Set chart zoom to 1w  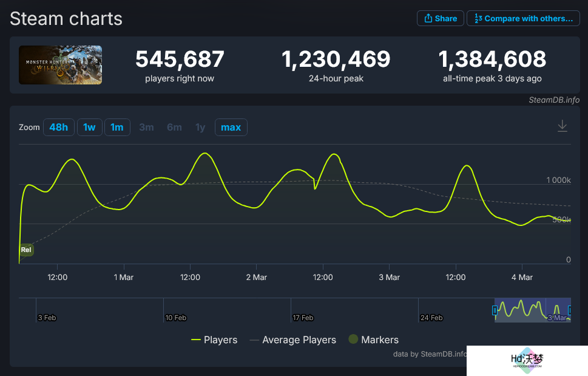pos(90,127)
